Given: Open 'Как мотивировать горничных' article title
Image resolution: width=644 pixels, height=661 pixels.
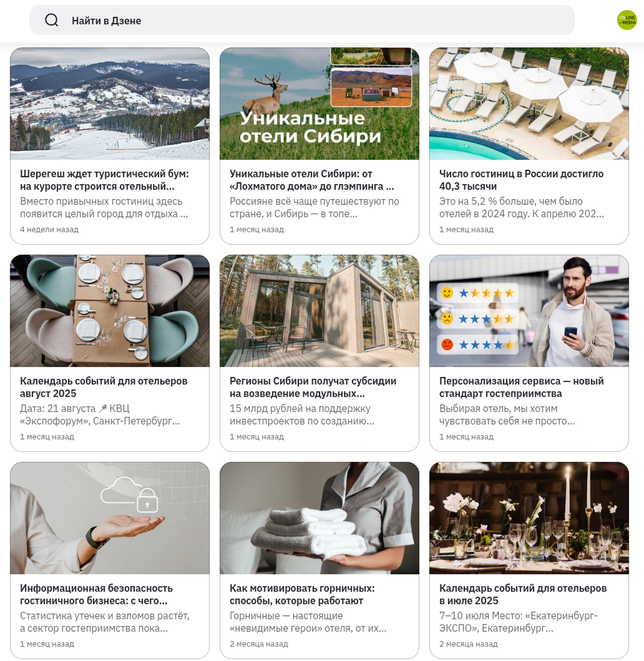Looking at the screenshot, I should [x=302, y=594].
